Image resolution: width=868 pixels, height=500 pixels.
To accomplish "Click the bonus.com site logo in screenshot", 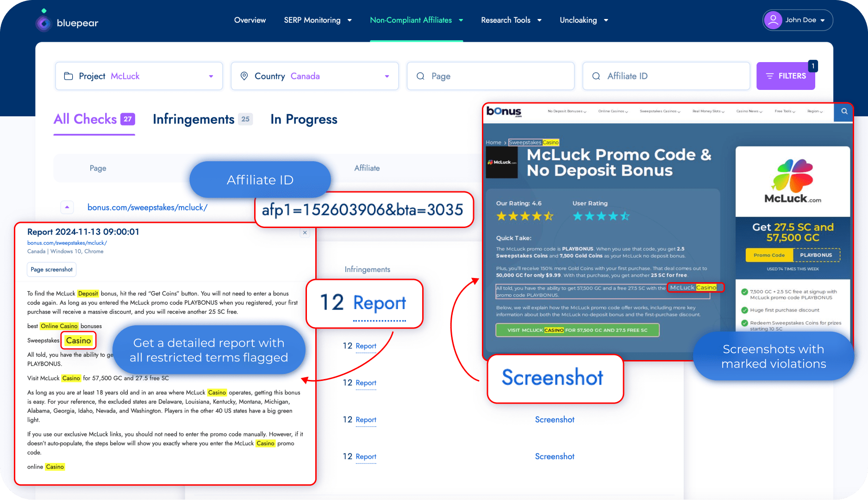I will pos(504,112).
